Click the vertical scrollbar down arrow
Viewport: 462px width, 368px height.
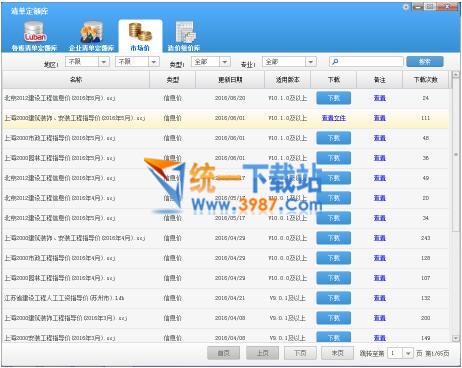click(x=455, y=338)
